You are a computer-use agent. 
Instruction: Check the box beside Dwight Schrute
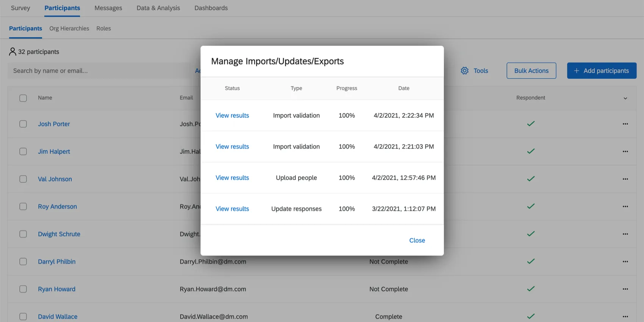click(x=23, y=234)
